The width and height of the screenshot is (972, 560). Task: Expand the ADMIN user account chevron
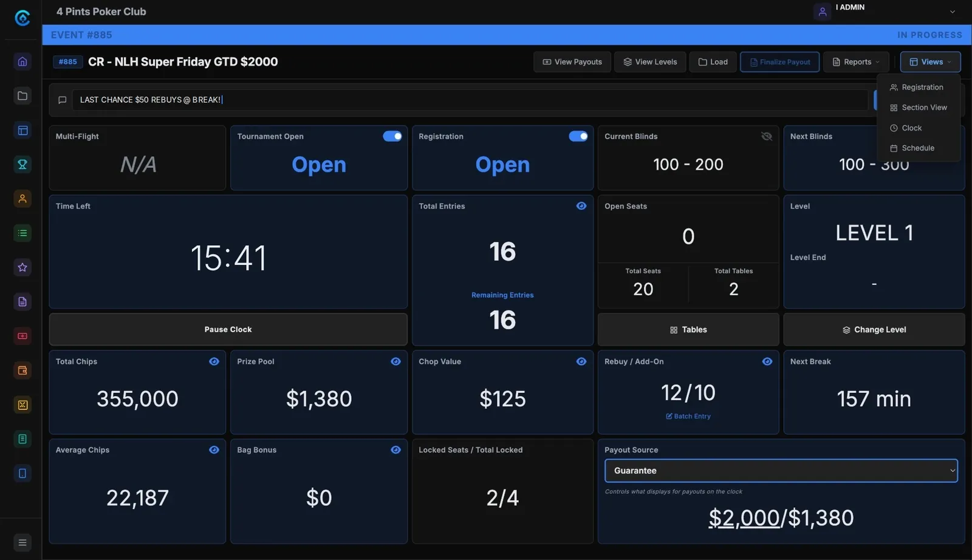pos(953,12)
